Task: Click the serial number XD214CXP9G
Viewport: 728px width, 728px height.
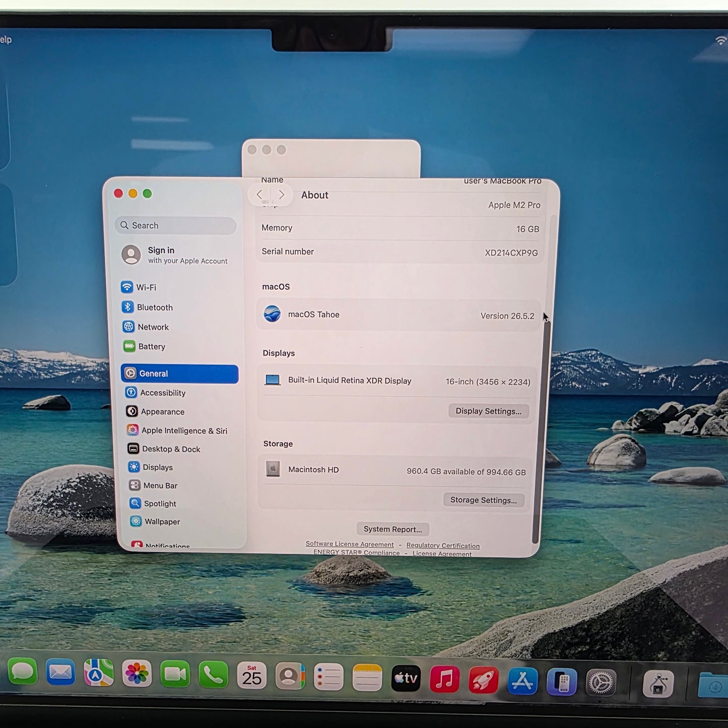Action: [x=511, y=253]
